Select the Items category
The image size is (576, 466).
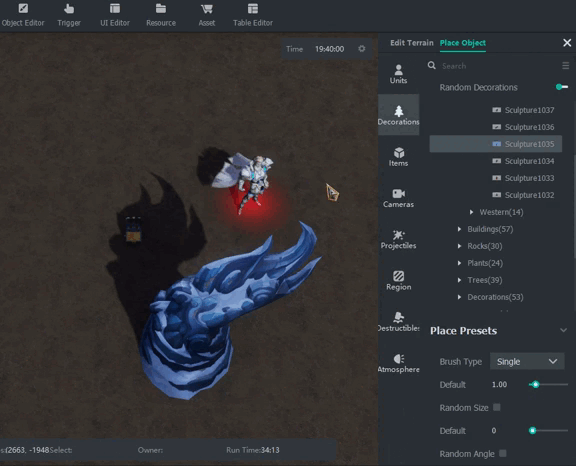(x=398, y=157)
